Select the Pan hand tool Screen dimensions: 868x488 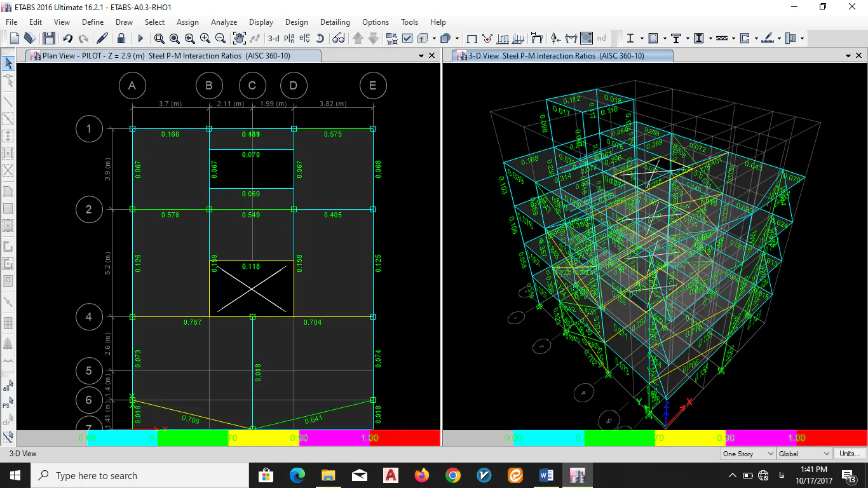coord(239,39)
